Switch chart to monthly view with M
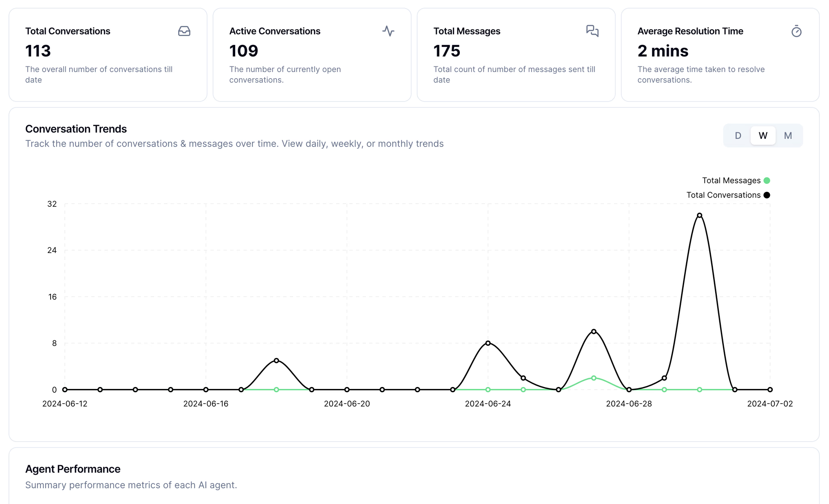The height and width of the screenshot is (504, 829). click(788, 136)
